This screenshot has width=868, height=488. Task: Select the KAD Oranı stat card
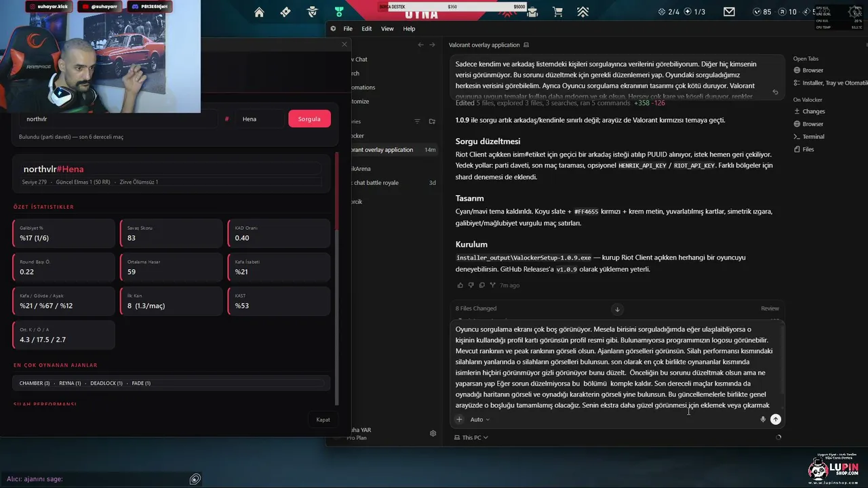pos(279,233)
